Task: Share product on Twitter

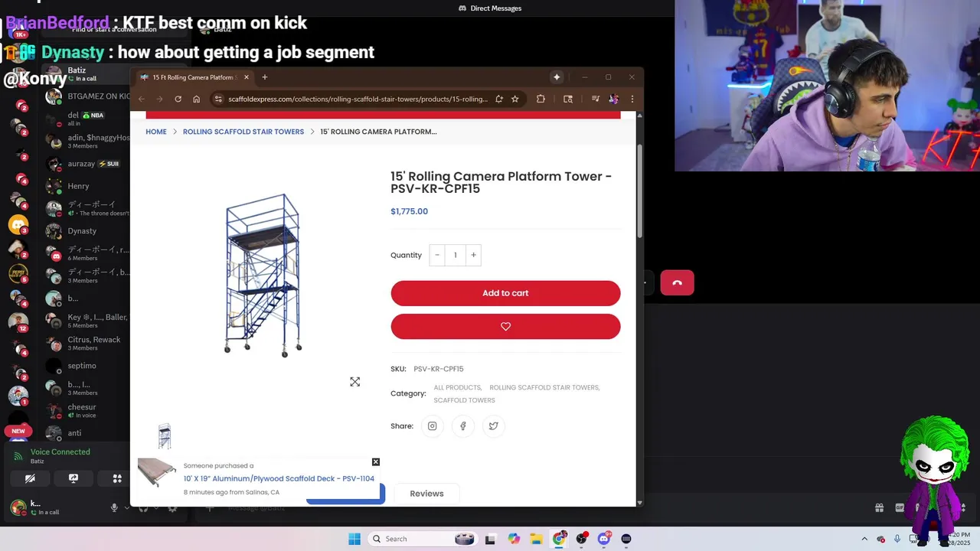Action: pyautogui.click(x=493, y=426)
